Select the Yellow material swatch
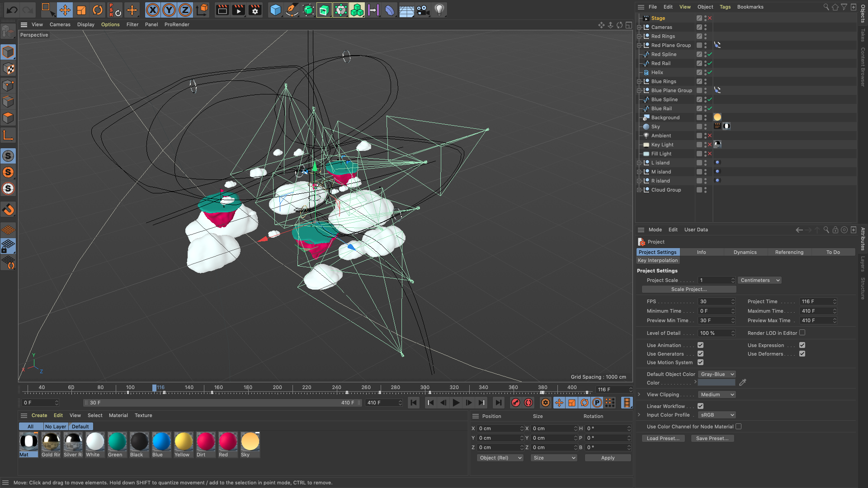Viewport: 868px width, 488px height. point(183,442)
